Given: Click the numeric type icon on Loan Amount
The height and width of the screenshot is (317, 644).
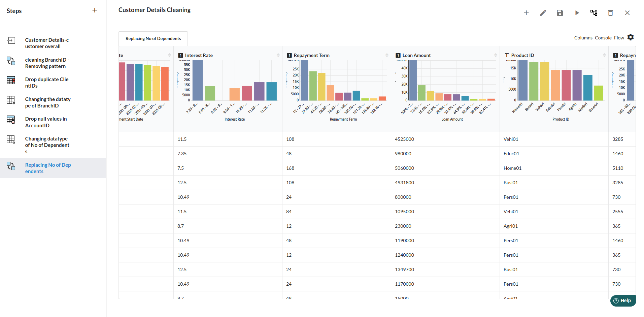Looking at the screenshot, I should [398, 55].
